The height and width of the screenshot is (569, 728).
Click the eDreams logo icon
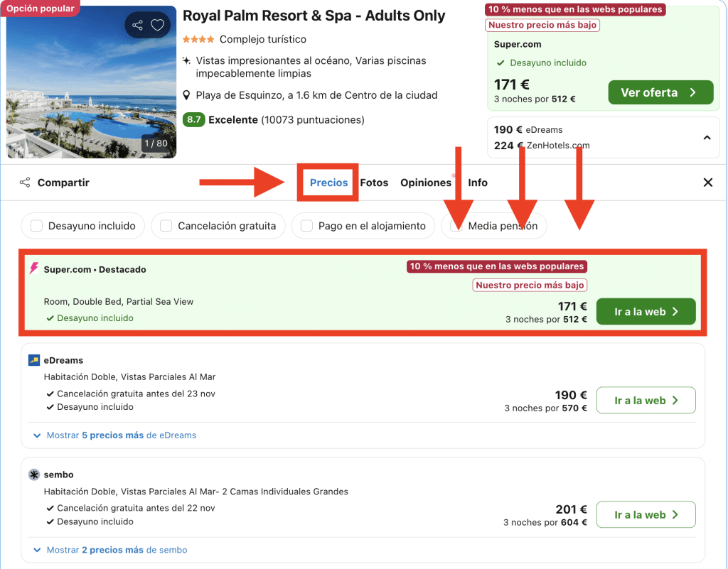[x=34, y=360]
